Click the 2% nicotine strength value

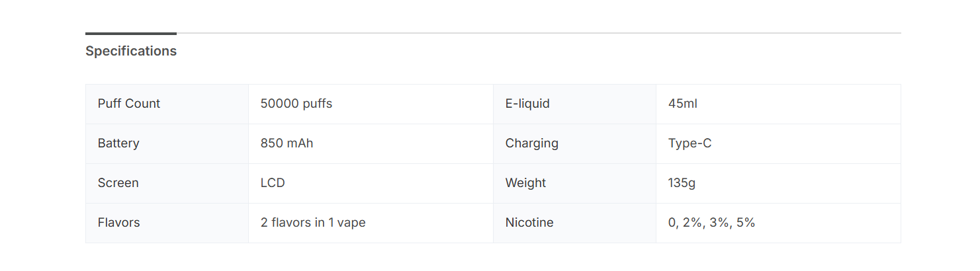[692, 223]
